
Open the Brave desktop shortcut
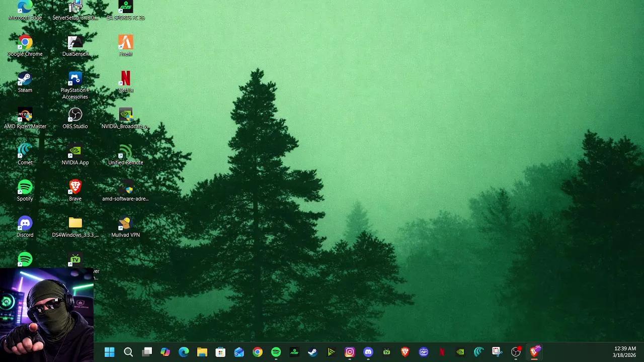pos(75,191)
